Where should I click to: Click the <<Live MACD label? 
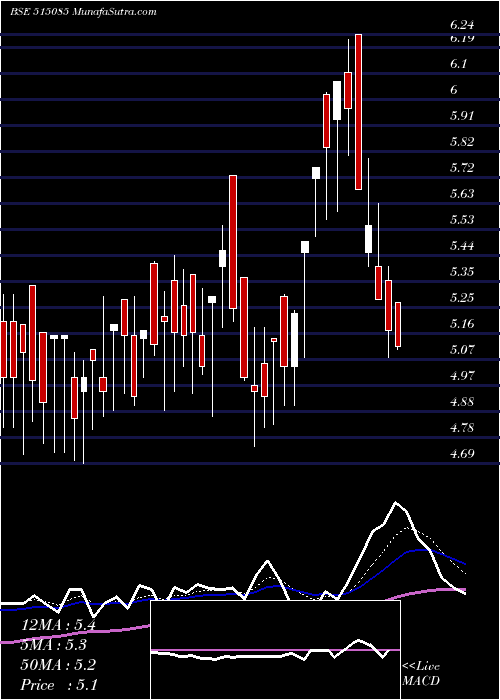point(421,674)
